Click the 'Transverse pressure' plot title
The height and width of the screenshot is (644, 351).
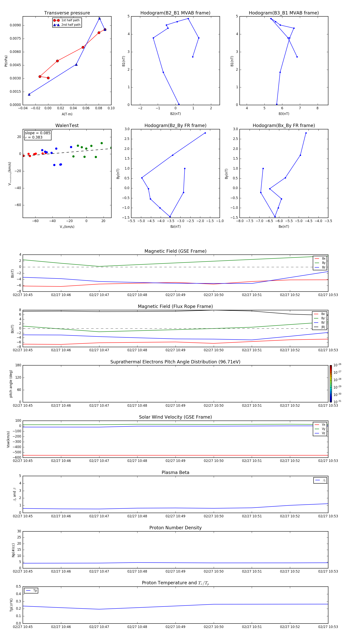pos(67,13)
